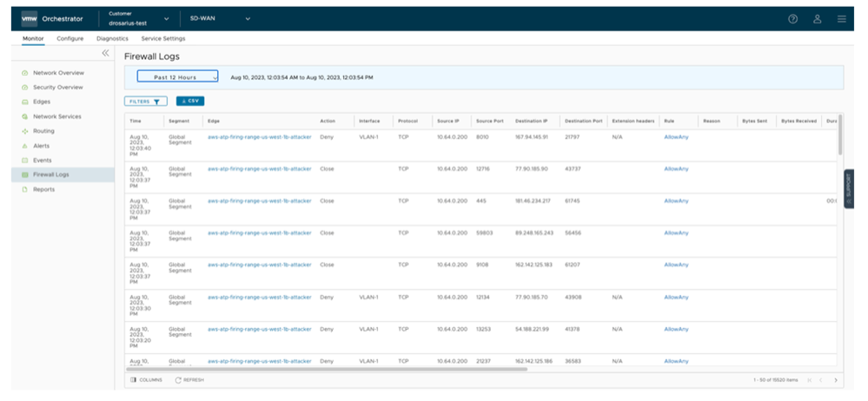The width and height of the screenshot is (868, 401).
Task: Open the help question mark icon
Action: pyautogui.click(x=792, y=19)
